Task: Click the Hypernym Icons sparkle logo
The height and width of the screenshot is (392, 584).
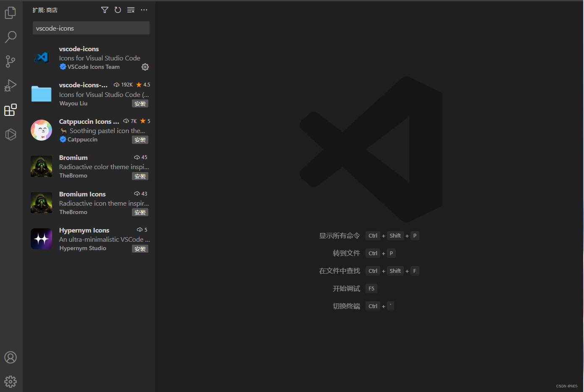Action: (x=42, y=239)
